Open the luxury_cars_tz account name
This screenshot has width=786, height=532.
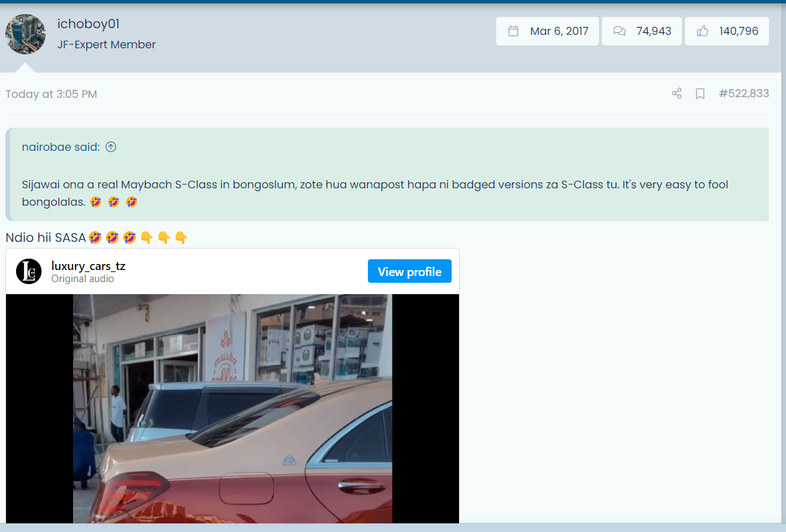click(x=88, y=266)
